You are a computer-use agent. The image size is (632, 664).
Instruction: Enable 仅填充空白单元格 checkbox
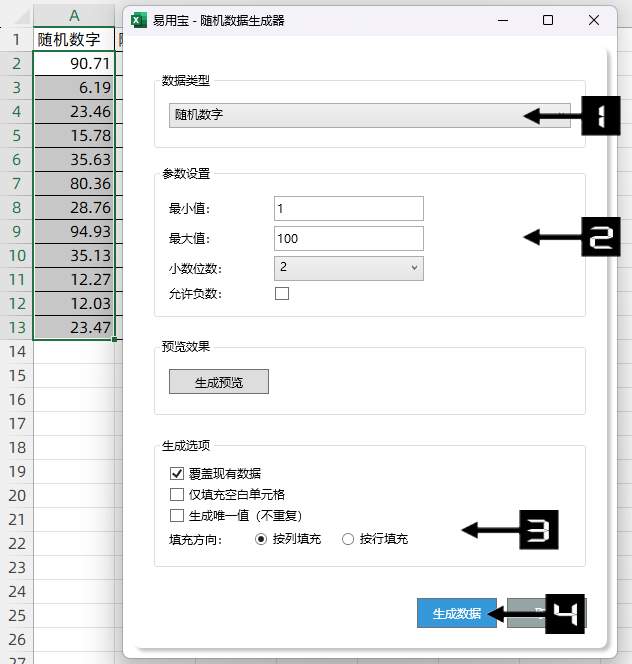(x=178, y=495)
